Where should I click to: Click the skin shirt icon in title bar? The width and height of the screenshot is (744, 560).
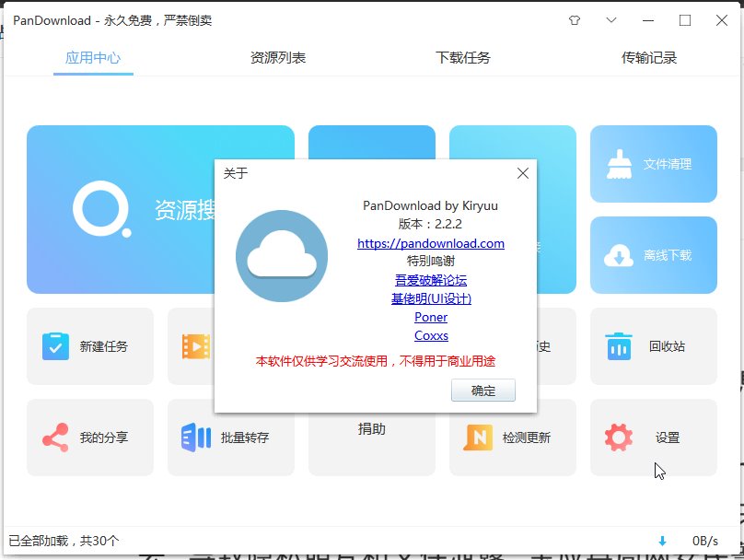(575, 20)
